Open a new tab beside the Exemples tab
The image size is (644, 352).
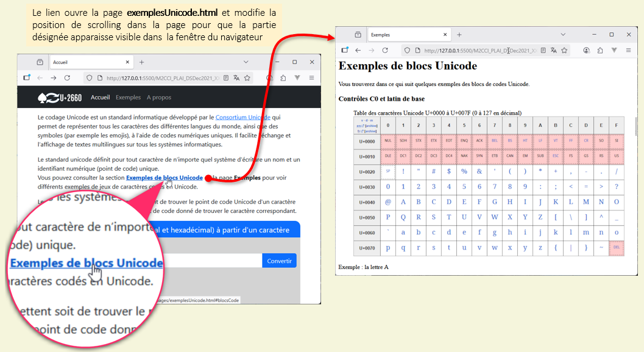(459, 35)
